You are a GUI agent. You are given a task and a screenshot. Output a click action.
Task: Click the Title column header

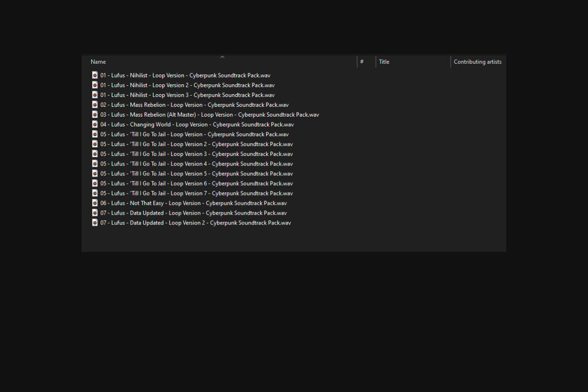tap(384, 62)
